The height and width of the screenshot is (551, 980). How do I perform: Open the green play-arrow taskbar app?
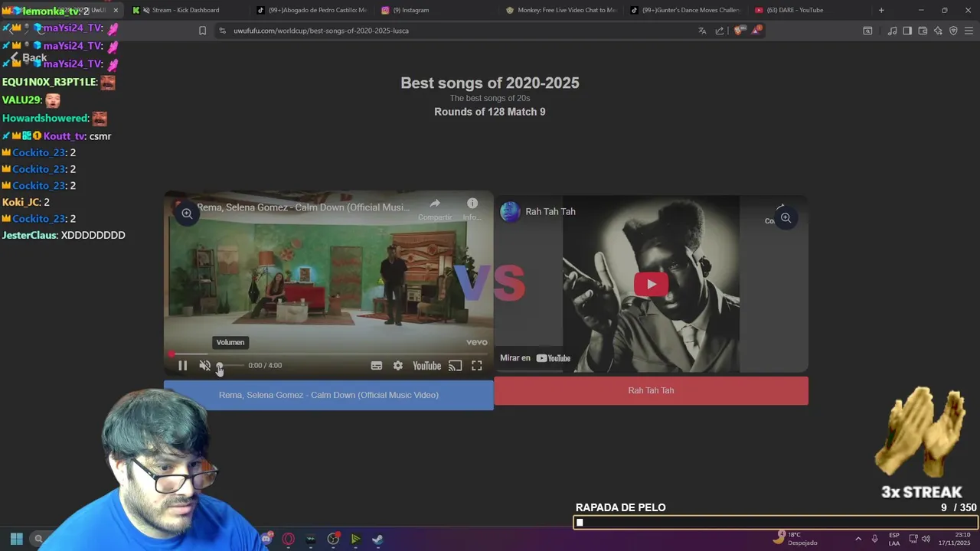[x=355, y=539]
